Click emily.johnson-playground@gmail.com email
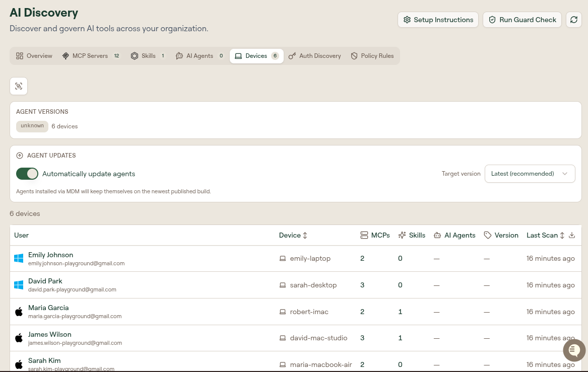This screenshot has width=588, height=372. tap(76, 263)
